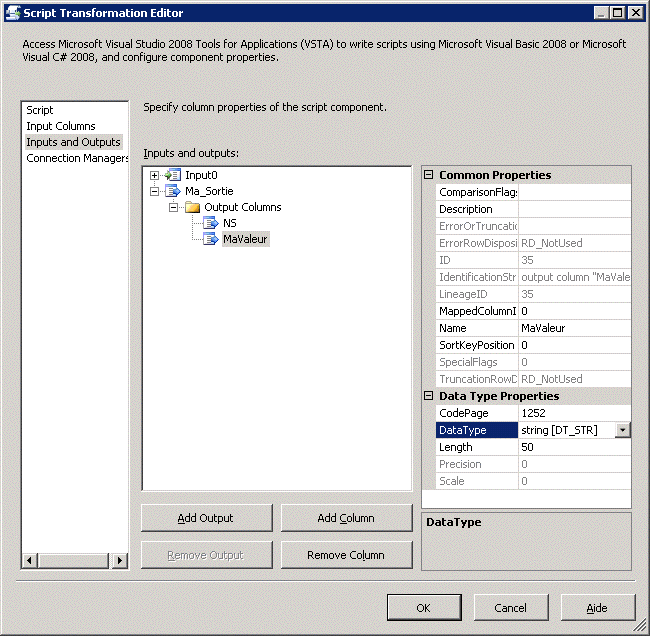
Task: Confirm with the OK button
Action: (423, 607)
